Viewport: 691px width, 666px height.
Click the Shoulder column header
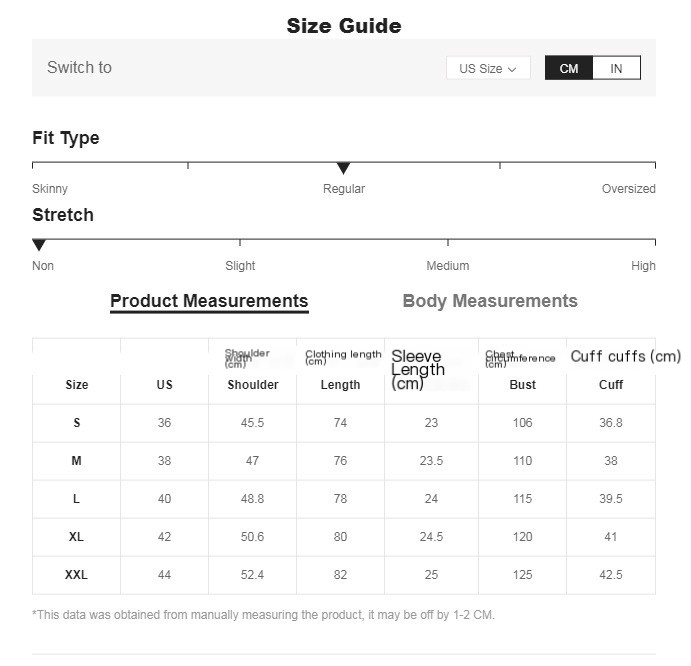coord(253,385)
